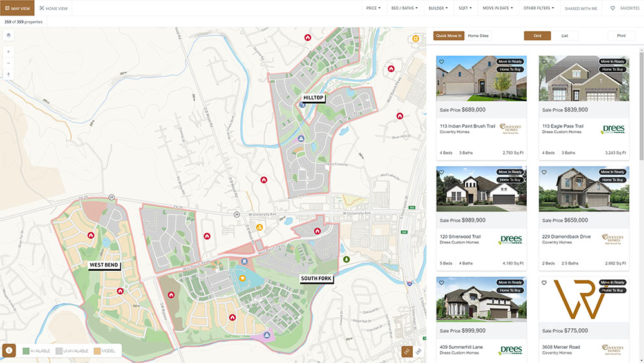Favorite the 120 Silverwood Trail home

point(442,172)
